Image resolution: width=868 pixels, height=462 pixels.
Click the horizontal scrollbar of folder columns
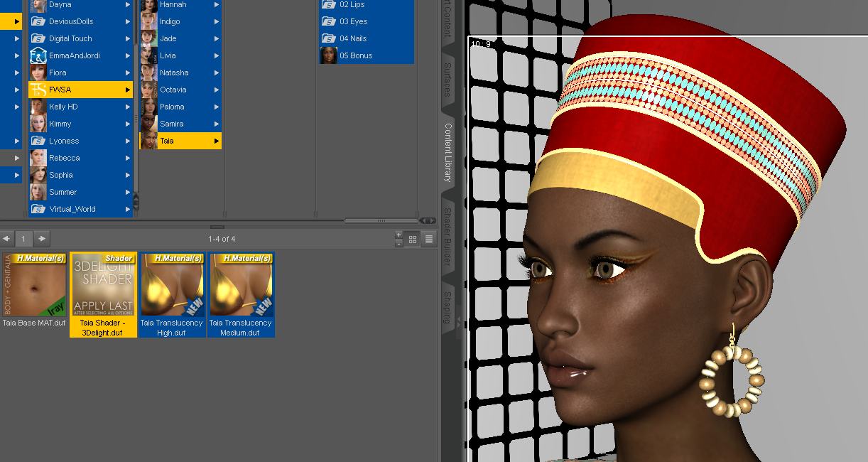pyautogui.click(x=381, y=220)
